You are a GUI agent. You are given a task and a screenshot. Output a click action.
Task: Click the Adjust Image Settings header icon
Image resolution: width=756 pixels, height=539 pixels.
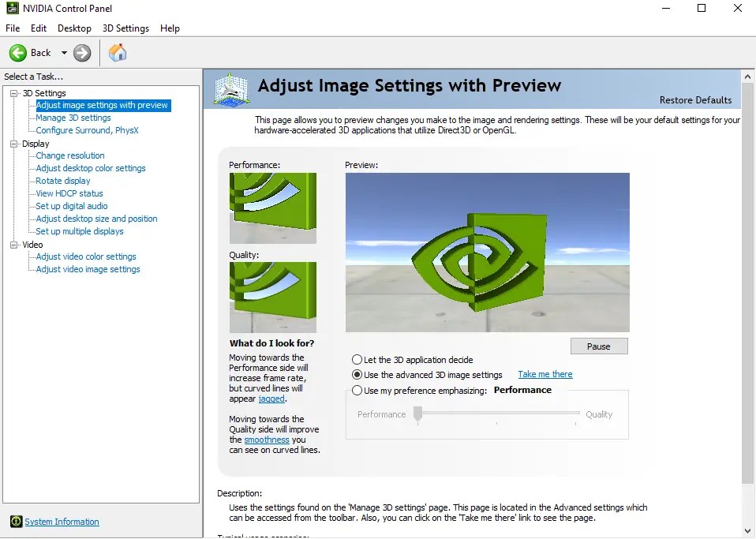(x=232, y=89)
